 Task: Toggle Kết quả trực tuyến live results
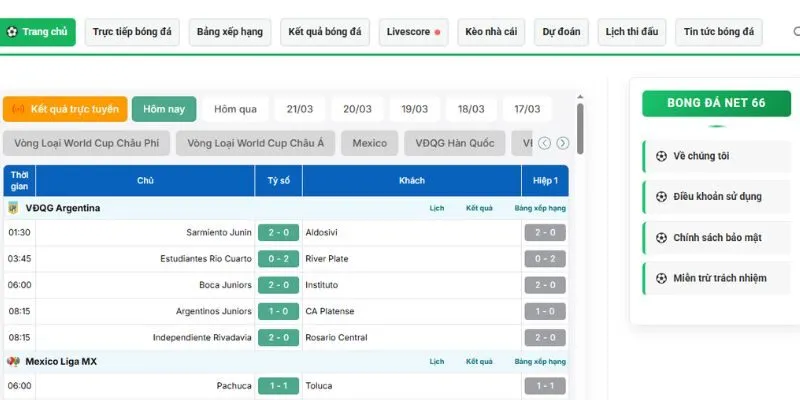pyautogui.click(x=65, y=109)
